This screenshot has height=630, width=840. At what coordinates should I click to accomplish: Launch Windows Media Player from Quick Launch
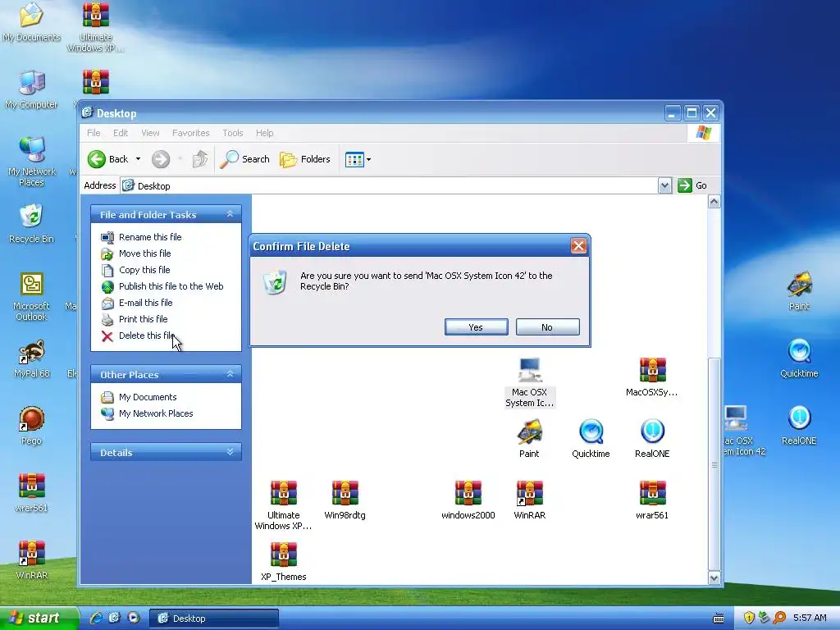point(134,619)
